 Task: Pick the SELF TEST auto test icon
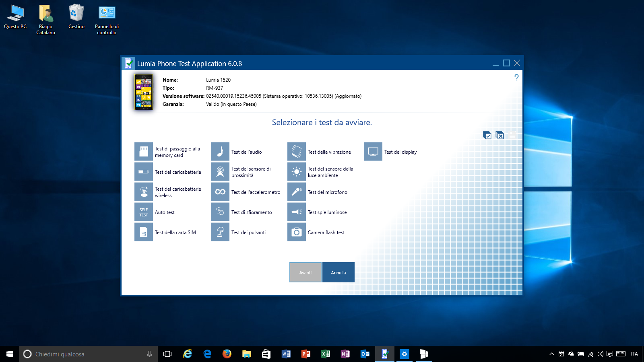pos(144,212)
